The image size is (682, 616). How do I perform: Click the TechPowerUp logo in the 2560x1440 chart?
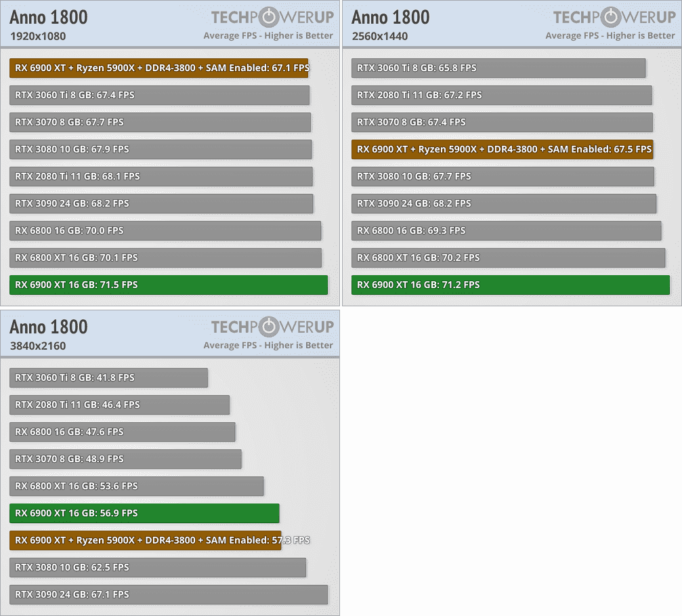pyautogui.click(x=614, y=17)
